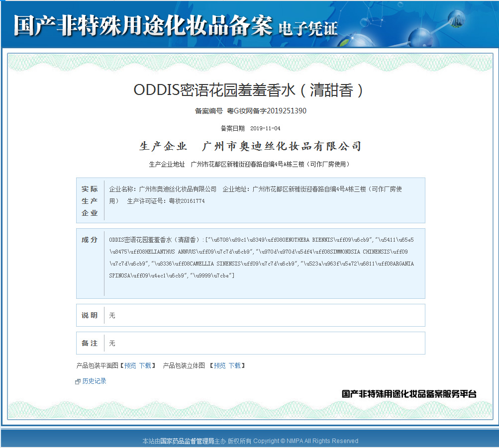
Task: Preview the 产品包装立体图 3D packaging image
Action: click(x=219, y=365)
